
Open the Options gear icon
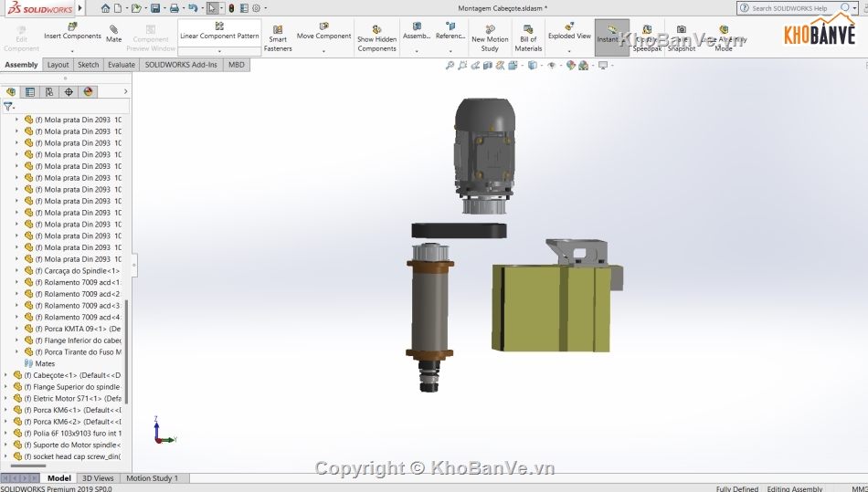257,8
